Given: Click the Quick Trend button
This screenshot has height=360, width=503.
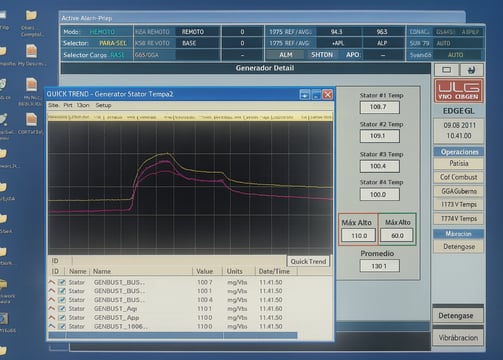Looking at the screenshot, I should pos(308,261).
